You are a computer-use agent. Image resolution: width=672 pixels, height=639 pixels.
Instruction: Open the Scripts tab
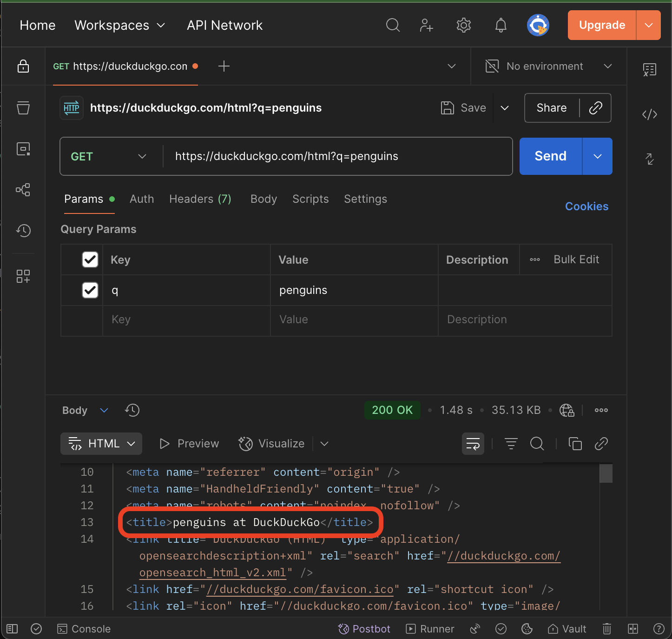(x=310, y=199)
